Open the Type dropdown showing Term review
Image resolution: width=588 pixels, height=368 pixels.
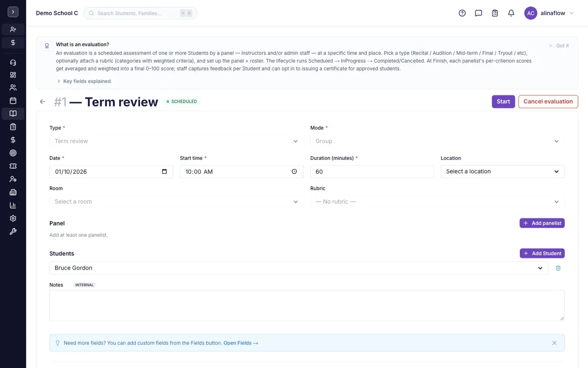[176, 141]
